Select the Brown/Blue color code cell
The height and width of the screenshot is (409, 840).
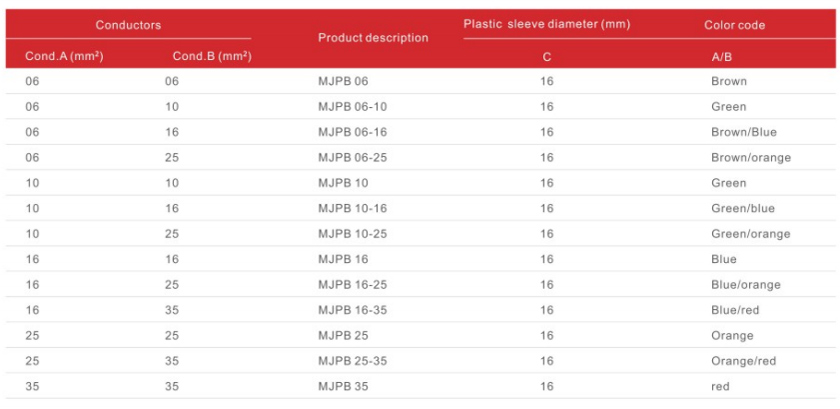(x=744, y=132)
